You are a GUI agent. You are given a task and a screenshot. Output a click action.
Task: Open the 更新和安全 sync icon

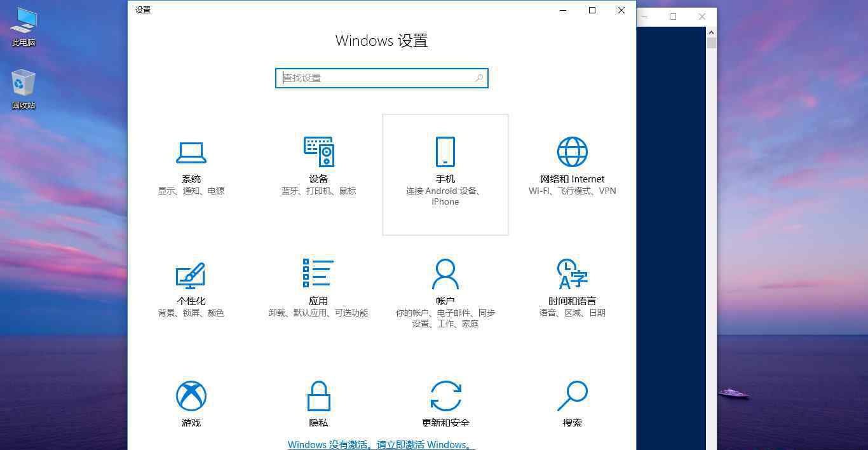445,396
